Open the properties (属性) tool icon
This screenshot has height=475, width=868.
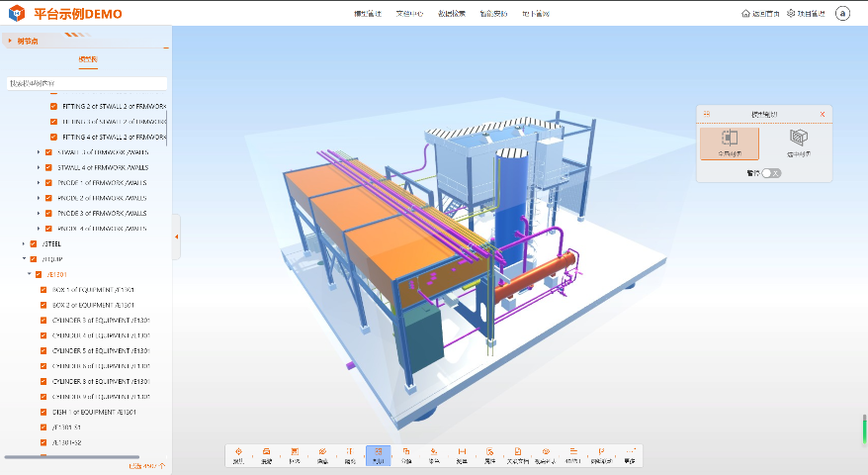click(x=489, y=454)
